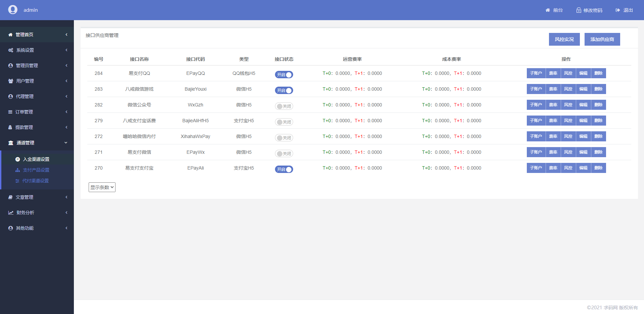Enable the 易支付微信 status switch

(x=284, y=153)
